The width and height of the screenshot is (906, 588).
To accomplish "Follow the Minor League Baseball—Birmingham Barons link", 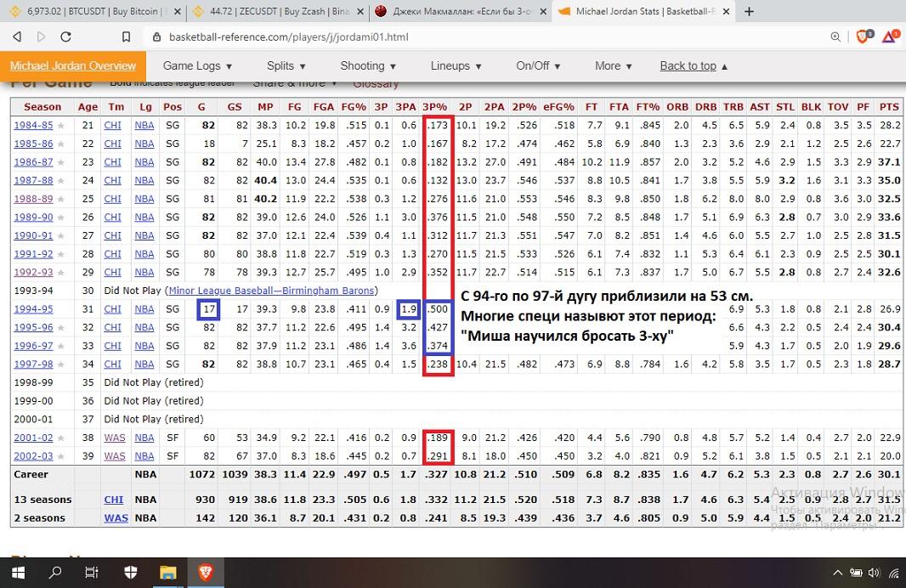I will [272, 291].
